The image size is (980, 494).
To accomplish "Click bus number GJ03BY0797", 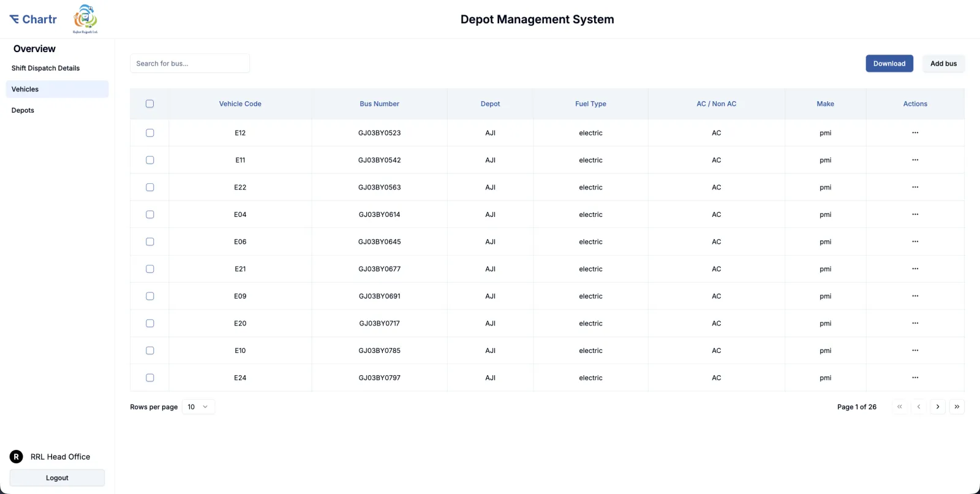I will click(379, 378).
